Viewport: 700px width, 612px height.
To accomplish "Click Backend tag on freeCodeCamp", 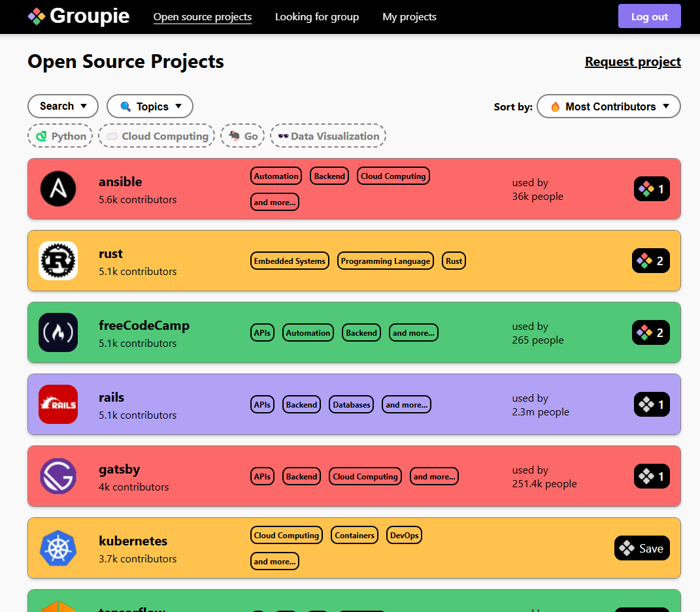I will coord(361,332).
